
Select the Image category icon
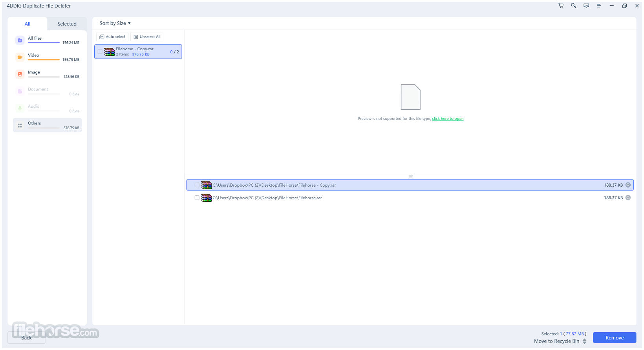pyautogui.click(x=20, y=74)
